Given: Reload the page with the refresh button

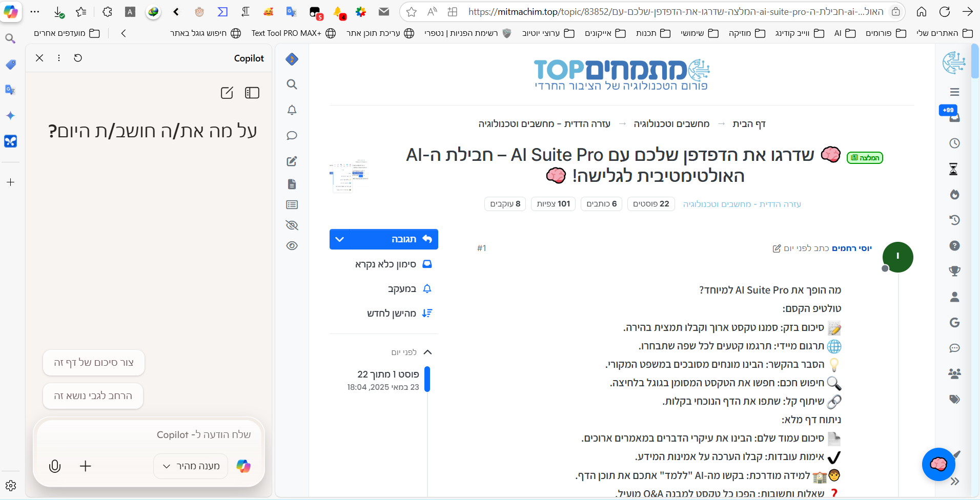Looking at the screenshot, I should click(x=945, y=12).
